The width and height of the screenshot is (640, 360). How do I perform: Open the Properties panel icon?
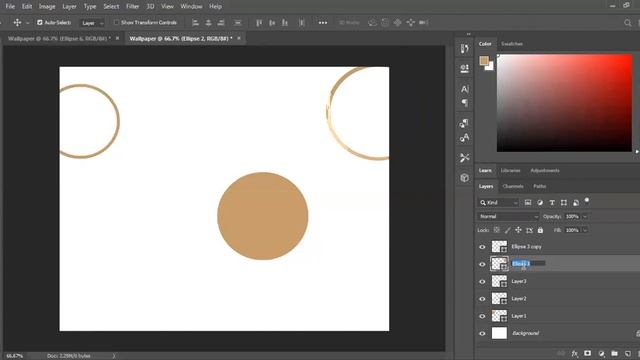(464, 69)
